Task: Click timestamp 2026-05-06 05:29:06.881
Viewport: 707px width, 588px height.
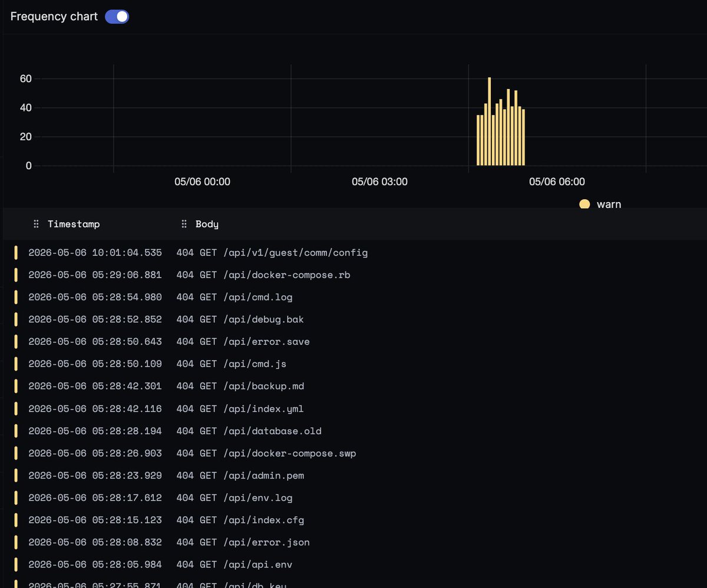Action: [x=95, y=275]
